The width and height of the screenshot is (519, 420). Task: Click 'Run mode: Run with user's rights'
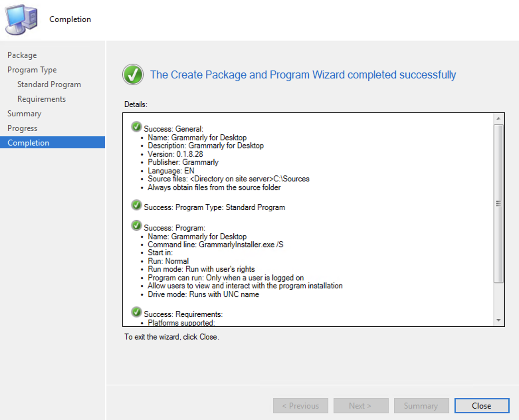201,269
